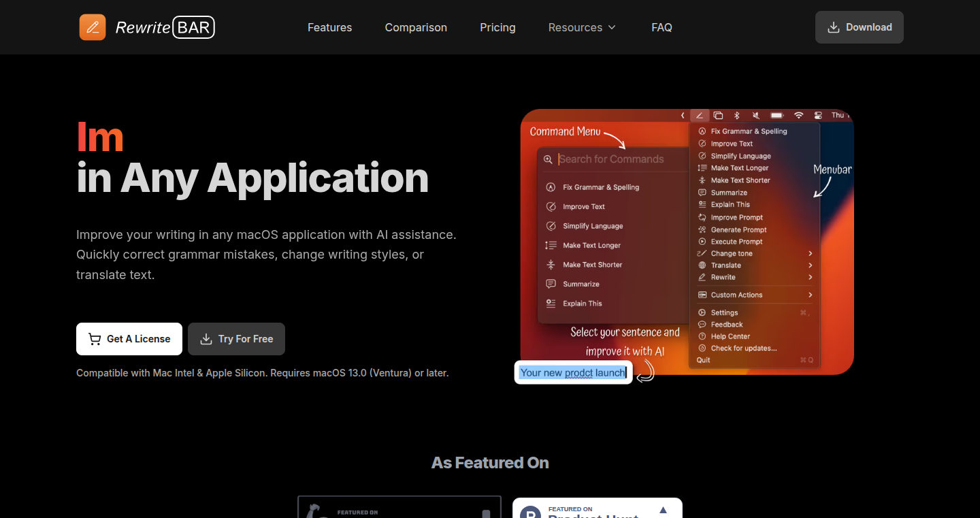980x518 pixels.
Task: Open the FAQ nav link
Action: [x=661, y=27]
